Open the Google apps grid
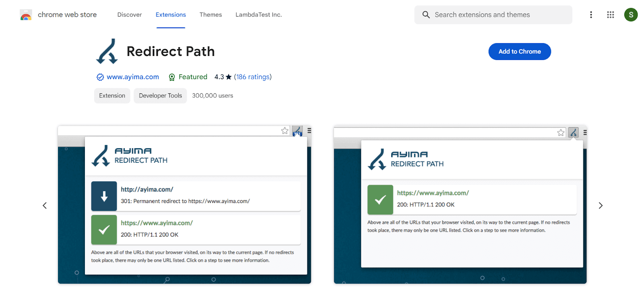This screenshot has height=297, width=644. 611,15
